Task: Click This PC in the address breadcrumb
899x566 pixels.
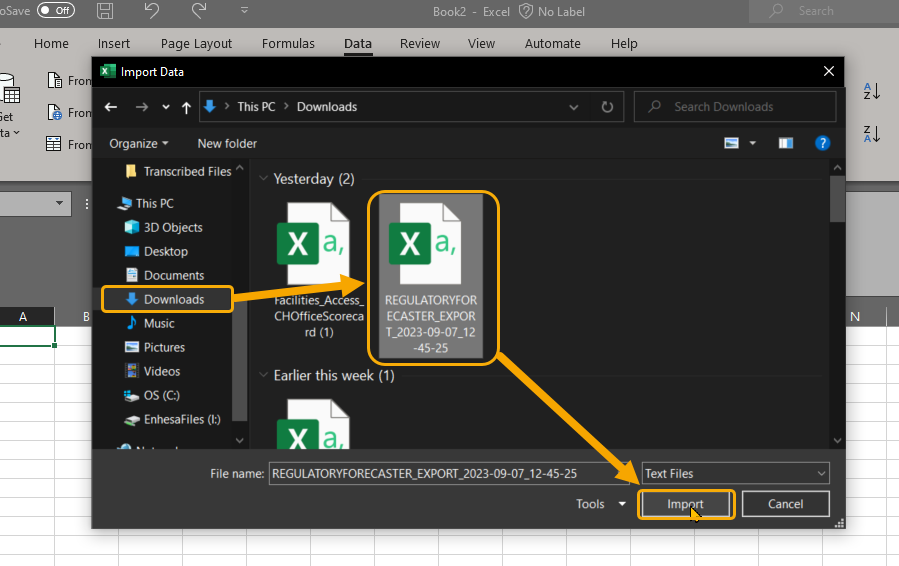Action: 256,107
